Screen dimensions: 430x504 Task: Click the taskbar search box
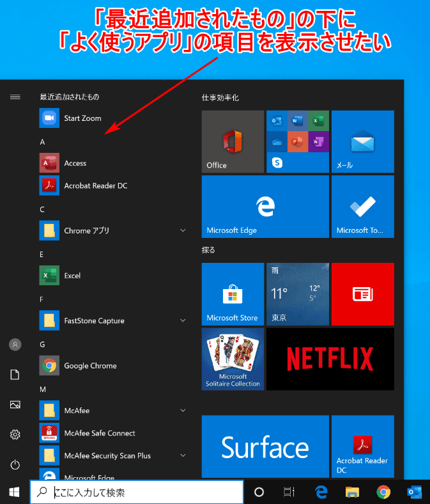point(137,492)
